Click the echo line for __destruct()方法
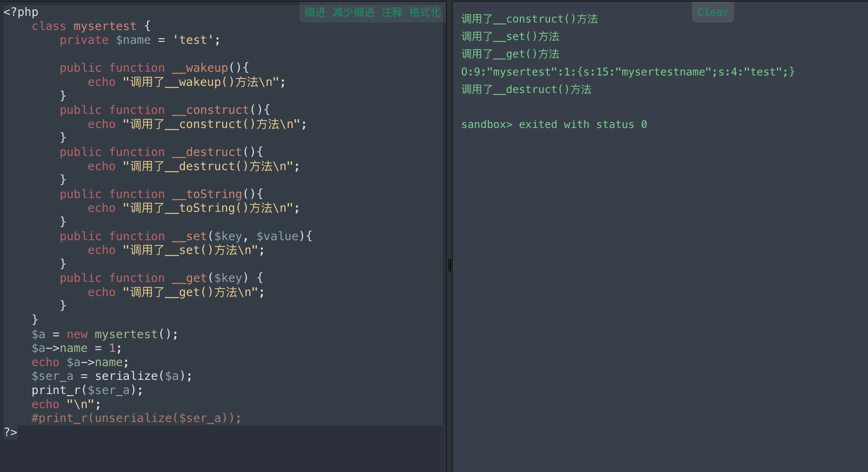868x472 pixels. point(194,166)
